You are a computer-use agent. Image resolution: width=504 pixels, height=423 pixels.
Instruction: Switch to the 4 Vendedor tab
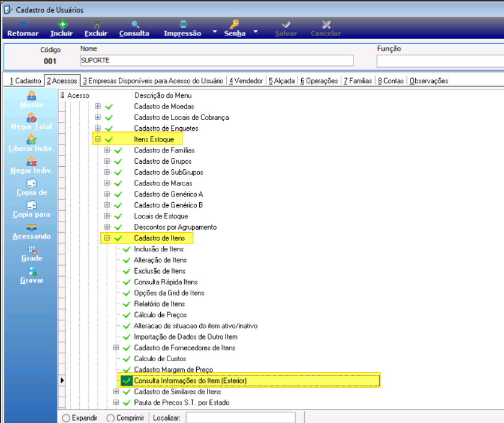246,80
